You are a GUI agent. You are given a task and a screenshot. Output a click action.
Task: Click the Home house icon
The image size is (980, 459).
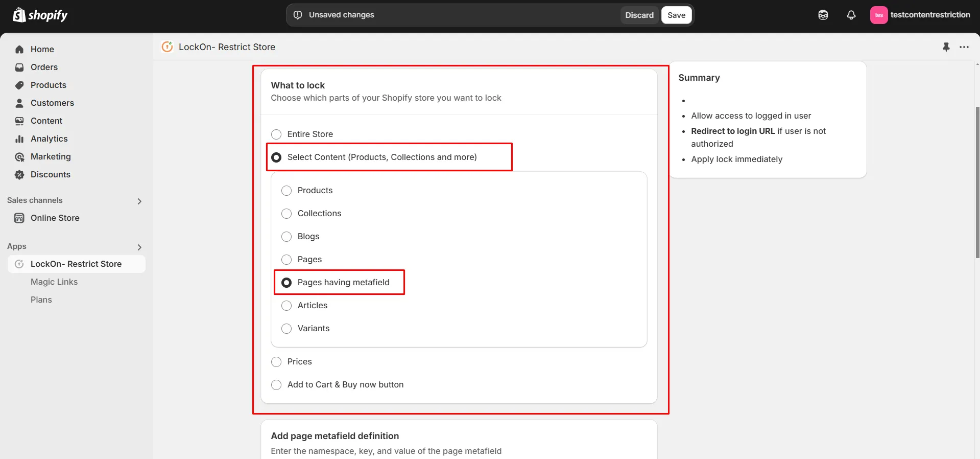click(x=19, y=49)
